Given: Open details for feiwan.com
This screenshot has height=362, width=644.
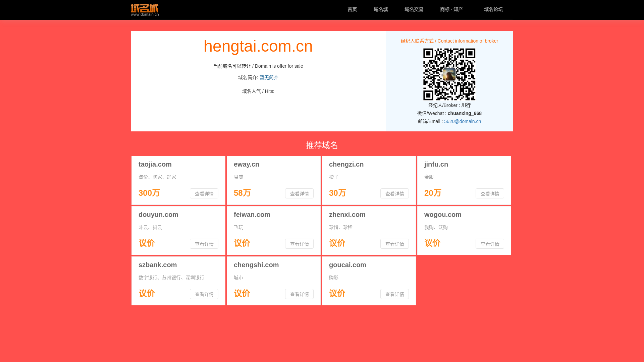Looking at the screenshot, I should (299, 244).
